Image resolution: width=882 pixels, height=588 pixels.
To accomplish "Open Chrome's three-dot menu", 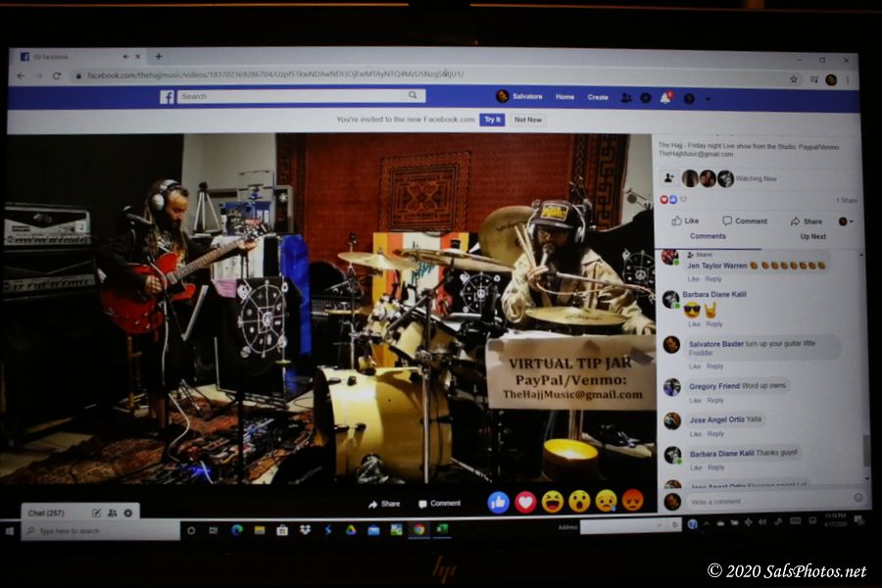I will 848,79.
